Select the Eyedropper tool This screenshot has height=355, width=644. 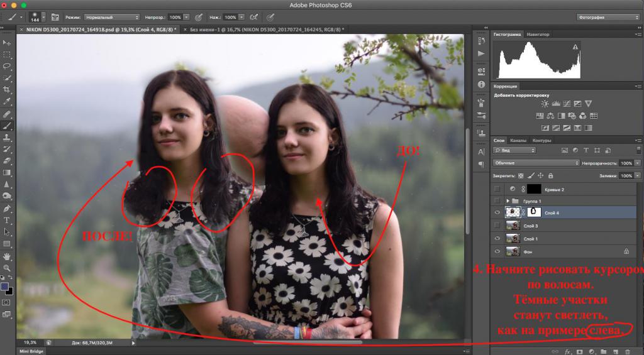[x=6, y=101]
